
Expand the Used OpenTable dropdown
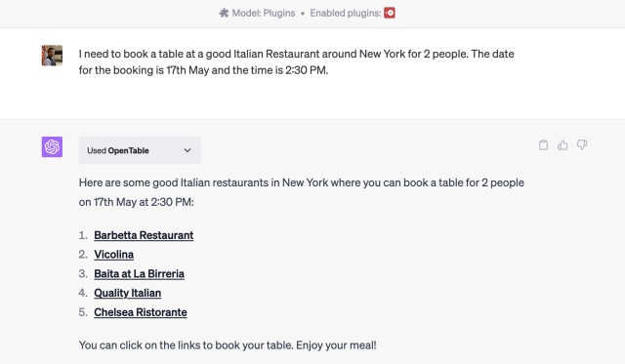[x=140, y=150]
